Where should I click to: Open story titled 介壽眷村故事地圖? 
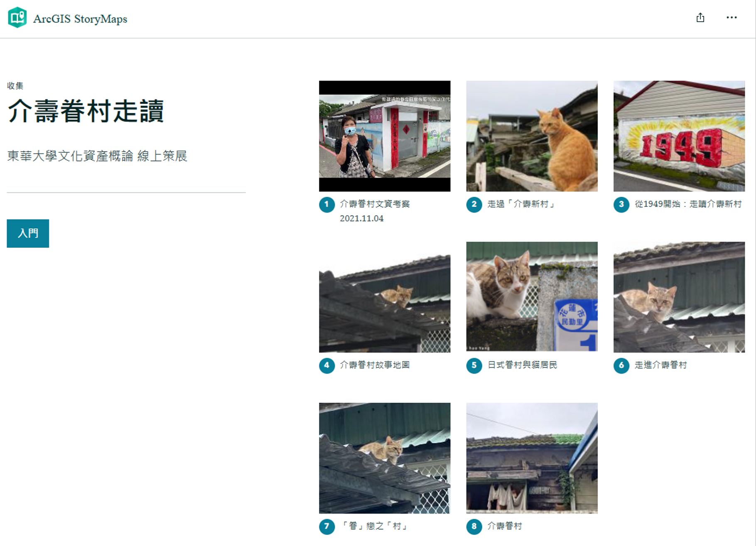pos(375,365)
